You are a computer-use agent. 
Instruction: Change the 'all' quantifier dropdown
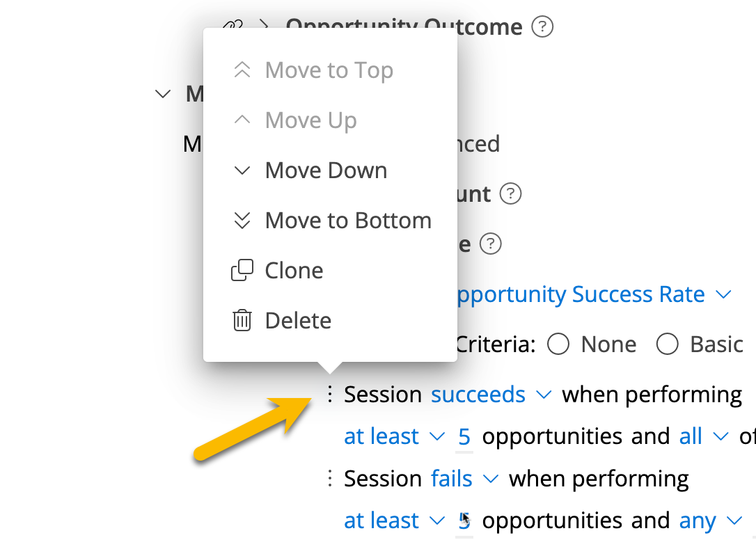coord(704,436)
